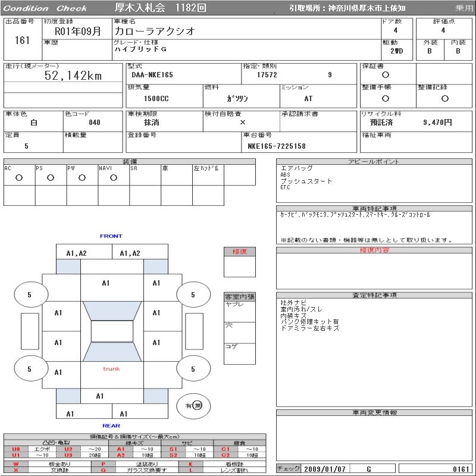Select the model code DAA-NKE165

click(152, 75)
